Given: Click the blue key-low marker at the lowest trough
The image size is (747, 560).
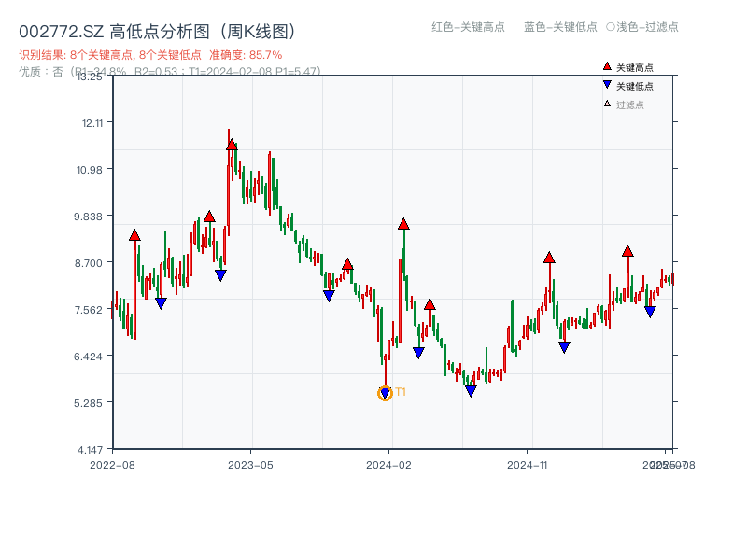Looking at the screenshot, I should pos(384,393).
